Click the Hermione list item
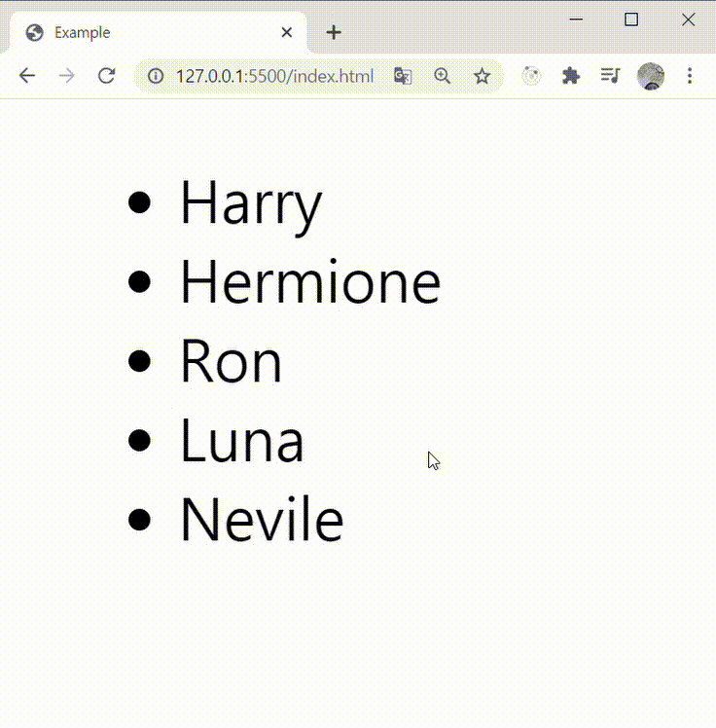Image resolution: width=716 pixels, height=728 pixels. tap(309, 282)
